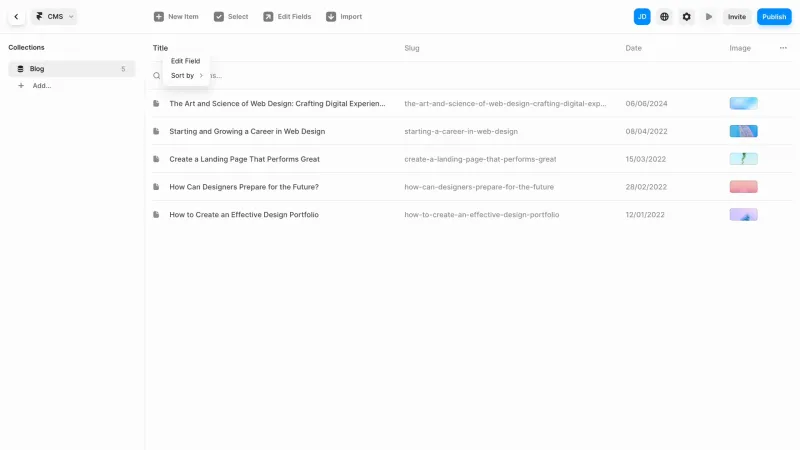Expand the Sort by submenu
Image resolution: width=800 pixels, height=450 pixels.
point(186,76)
